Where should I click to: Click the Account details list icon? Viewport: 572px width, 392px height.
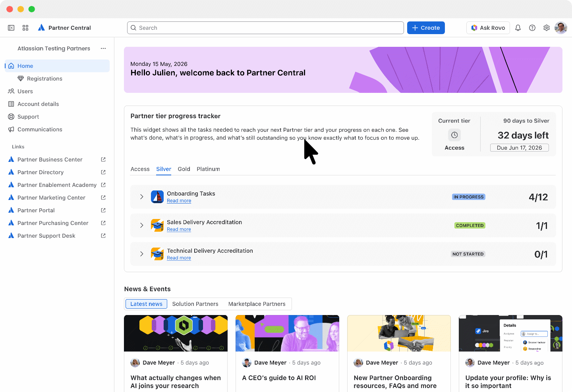point(11,104)
